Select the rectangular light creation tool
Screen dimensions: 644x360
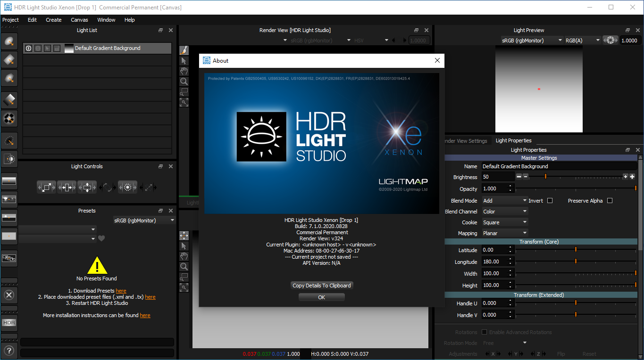click(x=9, y=59)
